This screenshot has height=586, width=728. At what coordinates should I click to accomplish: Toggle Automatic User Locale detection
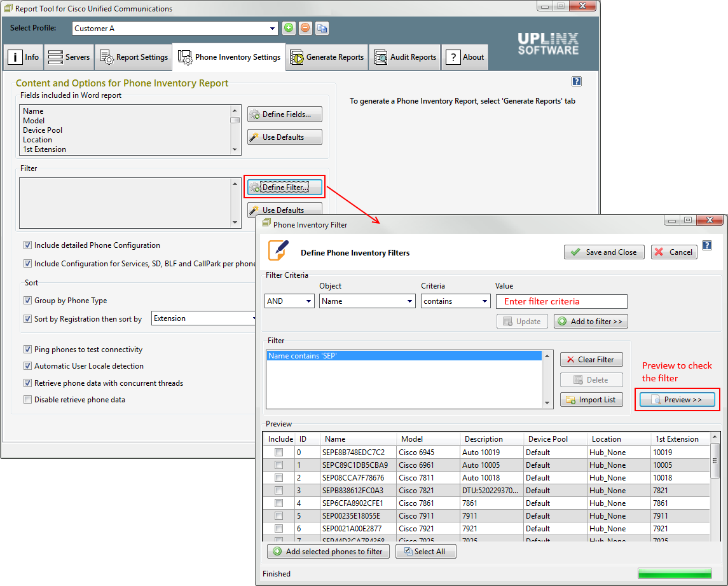(x=27, y=365)
